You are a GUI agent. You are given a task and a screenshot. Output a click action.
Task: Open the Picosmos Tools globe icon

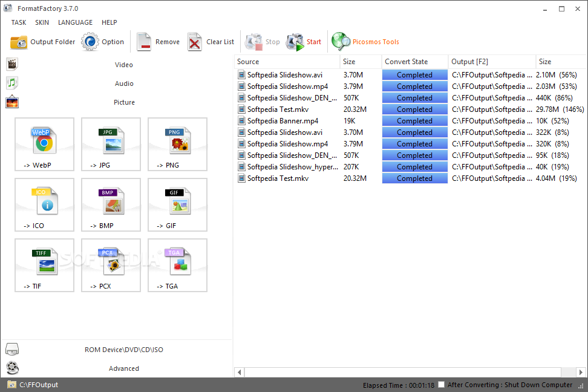341,42
